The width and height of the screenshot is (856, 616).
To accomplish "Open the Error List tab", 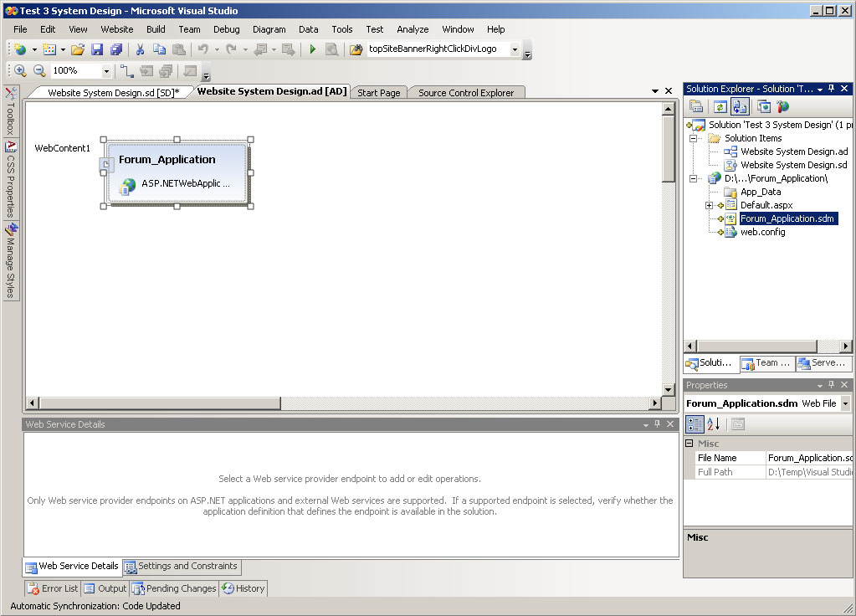I will 53,588.
